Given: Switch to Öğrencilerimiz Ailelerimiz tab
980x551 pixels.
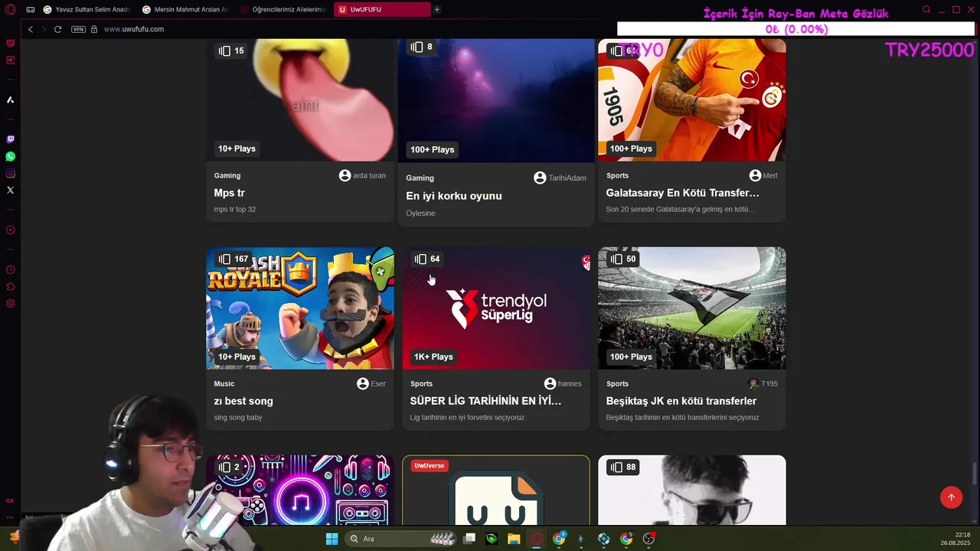Looking at the screenshot, I should [283, 10].
